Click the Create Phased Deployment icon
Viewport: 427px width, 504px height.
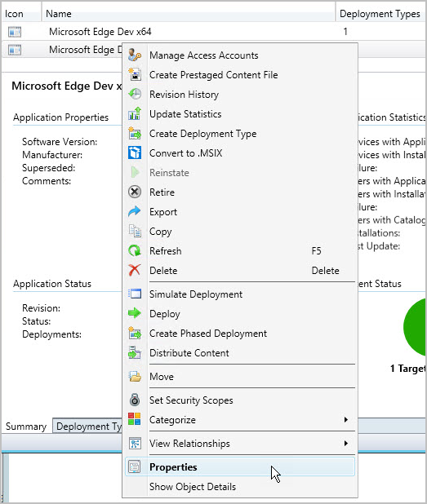click(135, 334)
